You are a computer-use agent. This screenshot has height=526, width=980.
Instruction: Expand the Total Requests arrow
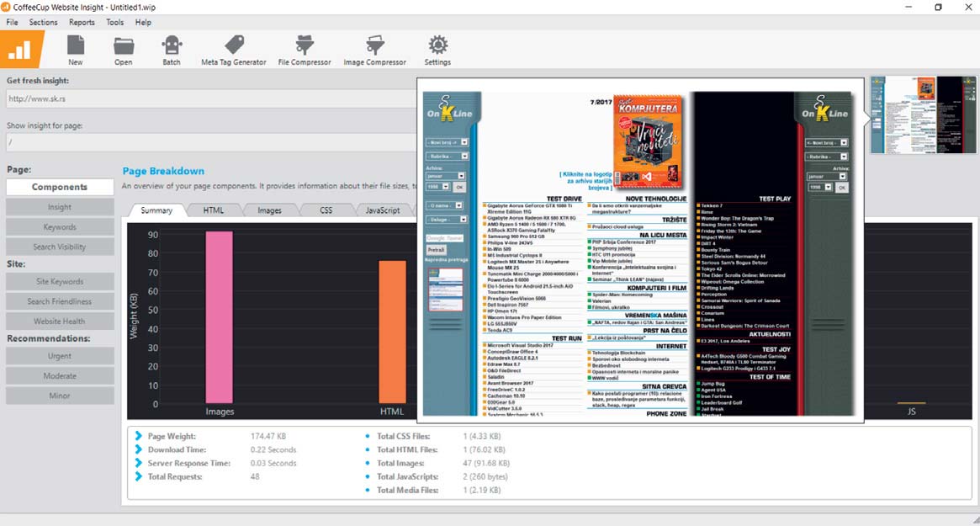(138, 476)
